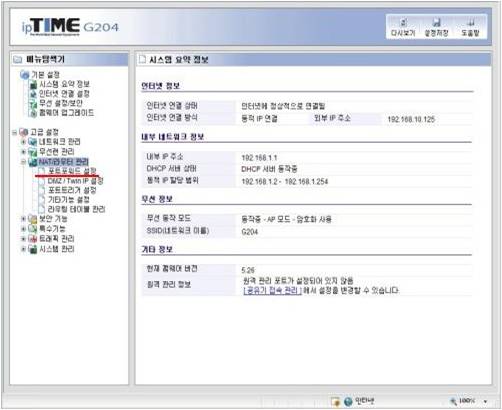Screen dimensions: 502x410
Task: Click the Internet zone globe in status bar
Action: pos(348,401)
